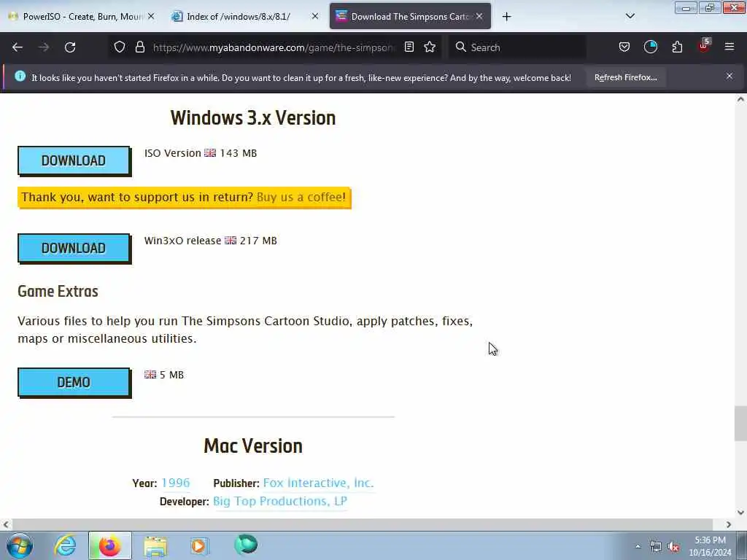Open the tracking protection shield icon
Screen dimensions: 747x560
tap(120, 47)
